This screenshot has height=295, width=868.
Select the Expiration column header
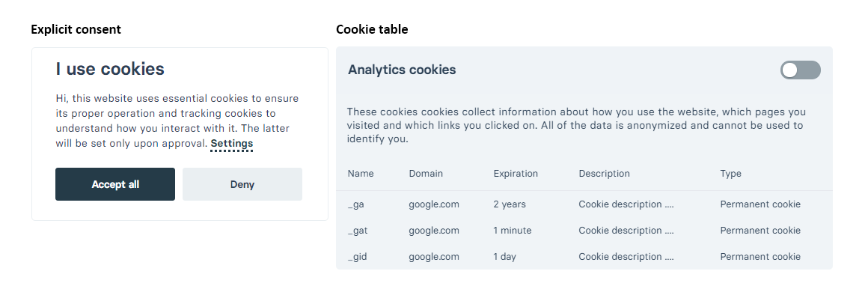coord(516,173)
